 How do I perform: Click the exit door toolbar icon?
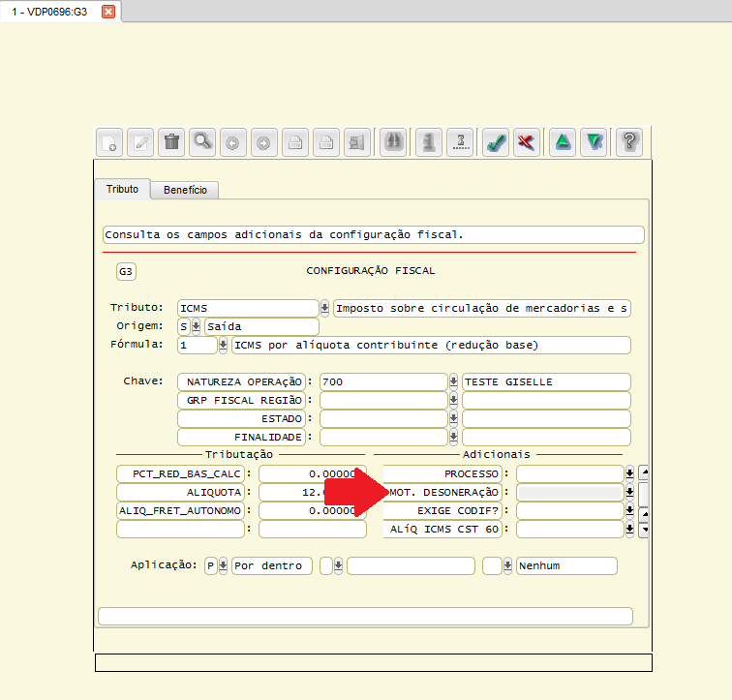[x=356, y=142]
